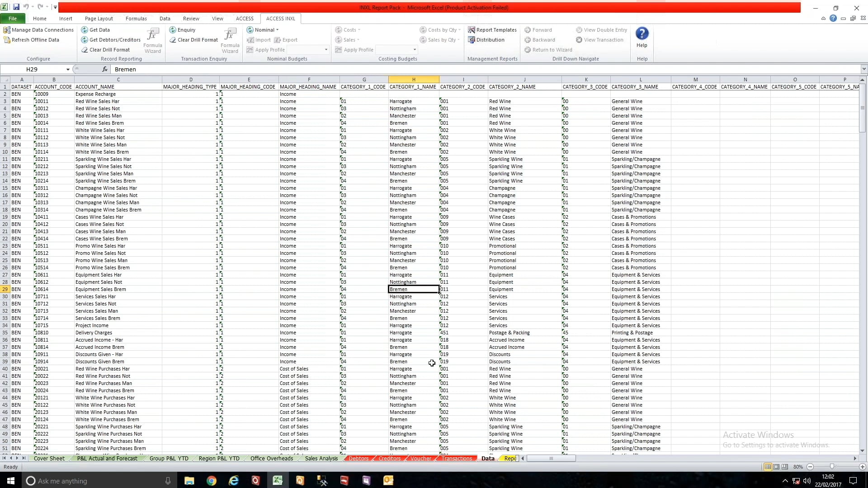
Task: Launch the Formula Wizard
Action: click(x=152, y=40)
